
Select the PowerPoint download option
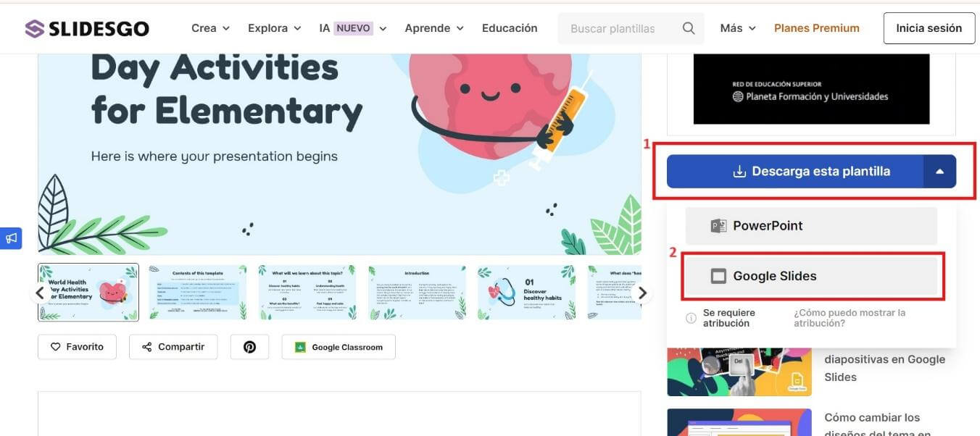pos(810,225)
